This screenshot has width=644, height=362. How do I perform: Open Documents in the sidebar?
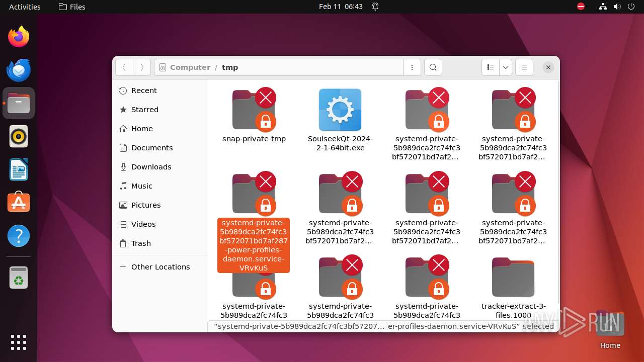(159, 148)
